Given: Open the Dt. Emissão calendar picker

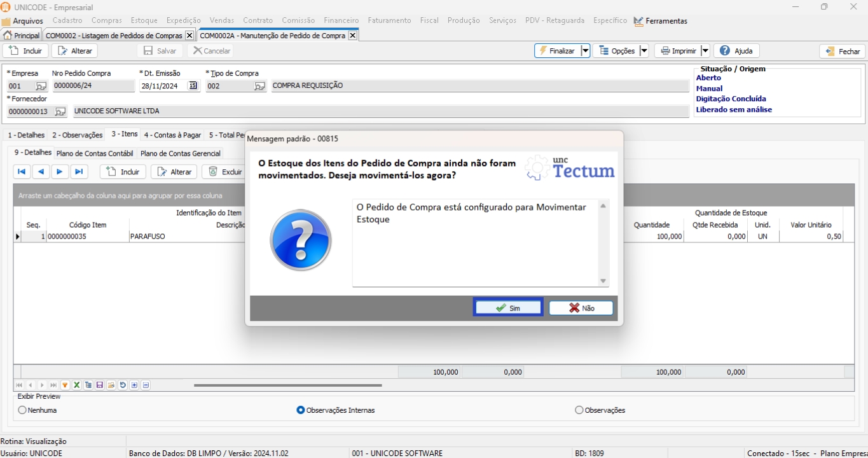Looking at the screenshot, I should (x=193, y=86).
